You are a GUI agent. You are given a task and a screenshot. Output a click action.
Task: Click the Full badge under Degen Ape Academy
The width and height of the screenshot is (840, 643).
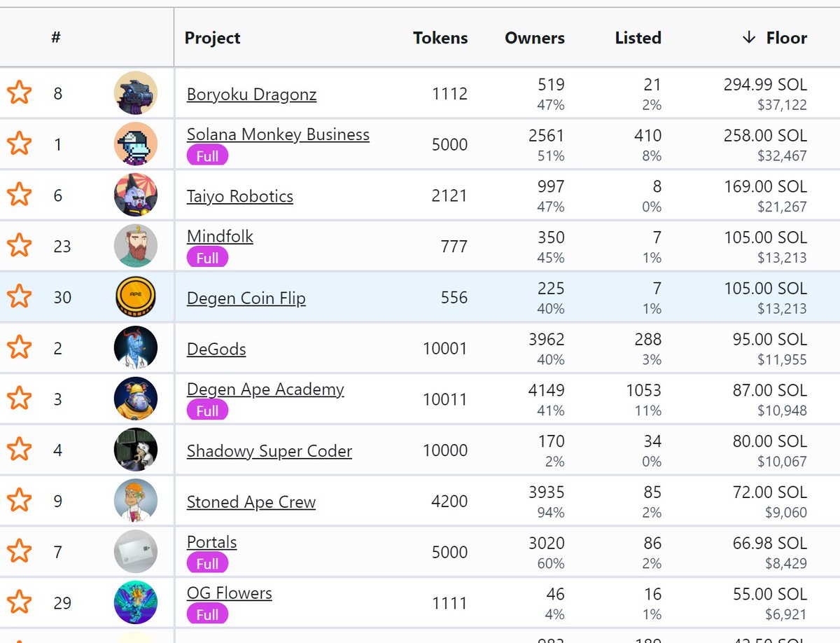pos(207,410)
